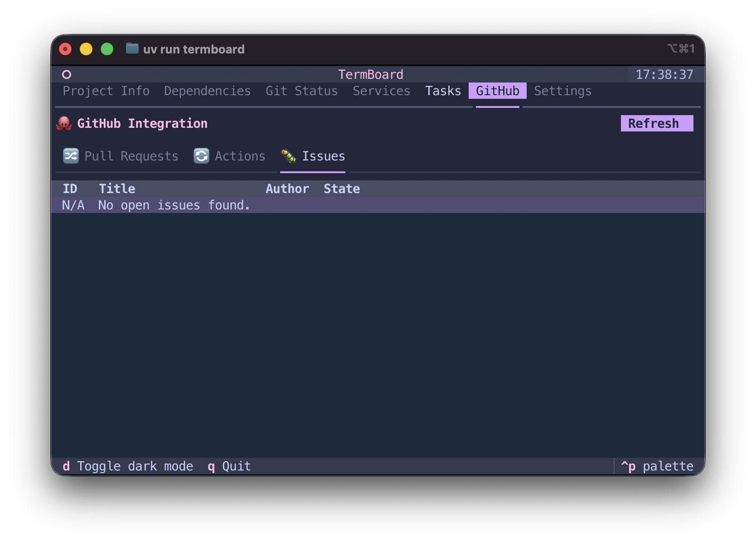Switch to the Dependencies tab
This screenshot has height=543, width=756.
[208, 91]
